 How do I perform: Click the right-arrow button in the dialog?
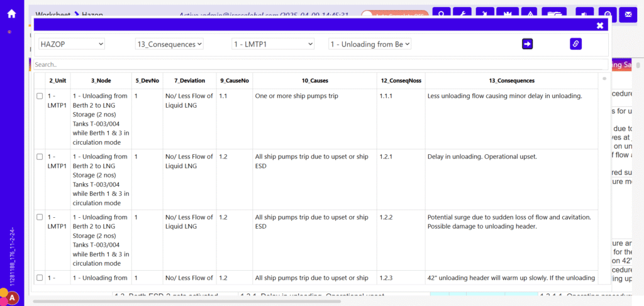527,43
